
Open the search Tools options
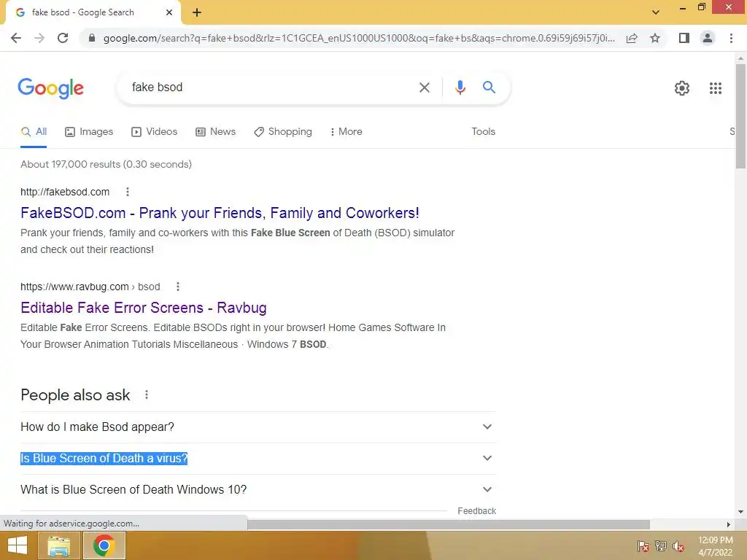click(483, 132)
